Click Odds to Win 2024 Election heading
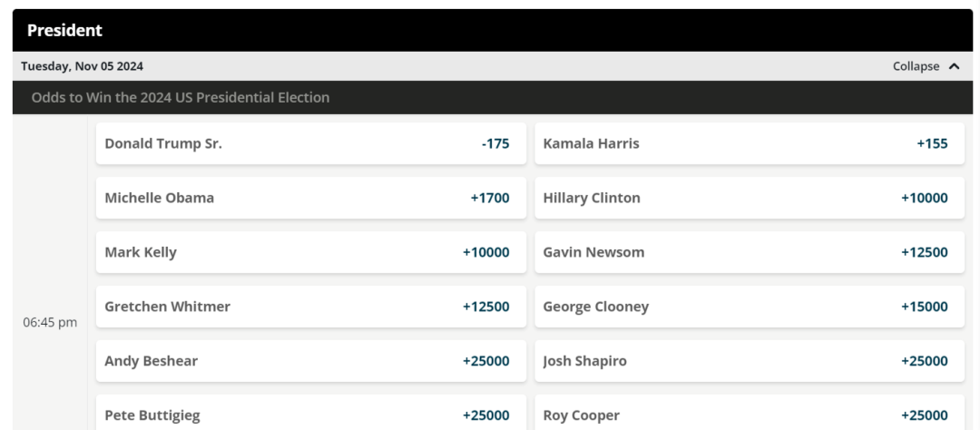This screenshot has height=430, width=980. (180, 97)
